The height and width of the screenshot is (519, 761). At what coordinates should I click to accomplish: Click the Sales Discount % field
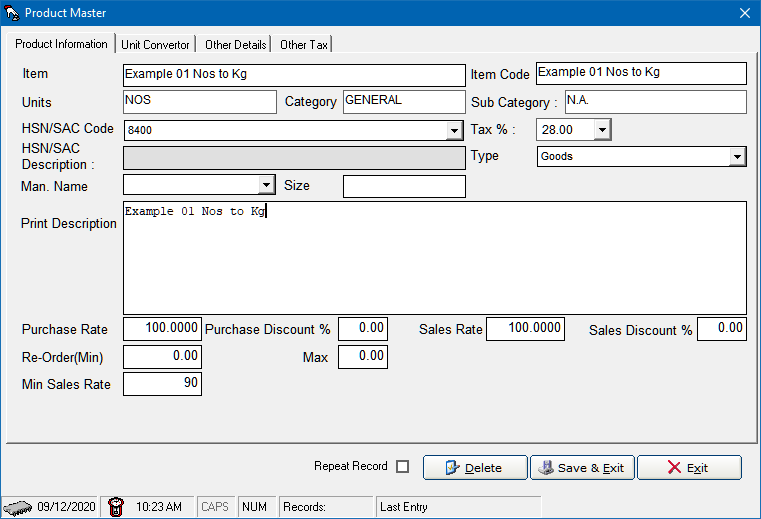[722, 329]
